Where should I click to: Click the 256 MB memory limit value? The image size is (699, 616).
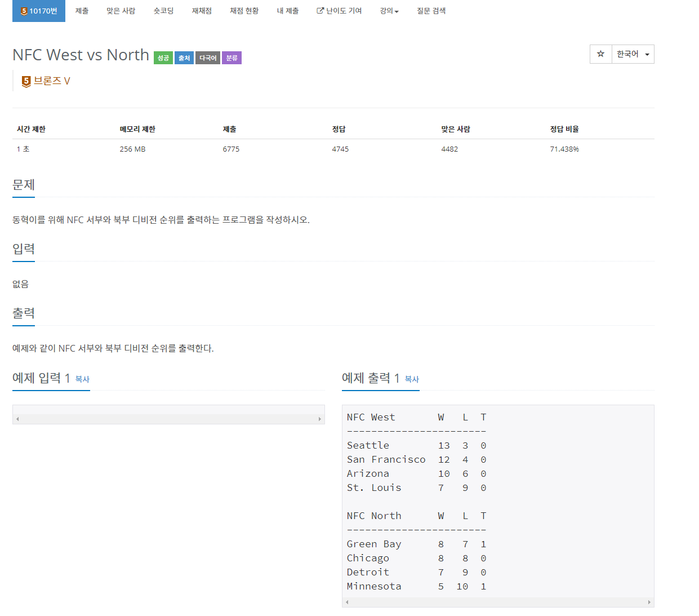click(x=132, y=149)
